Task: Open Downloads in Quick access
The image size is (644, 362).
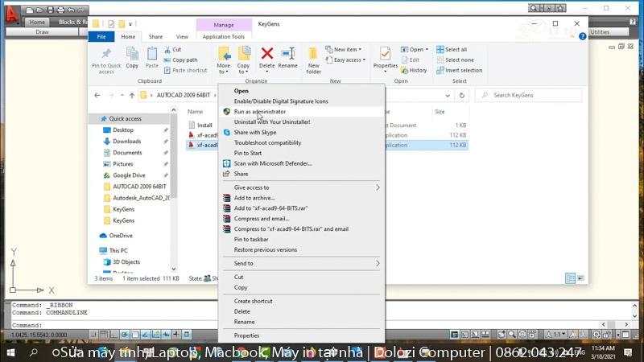Action: 127,142
